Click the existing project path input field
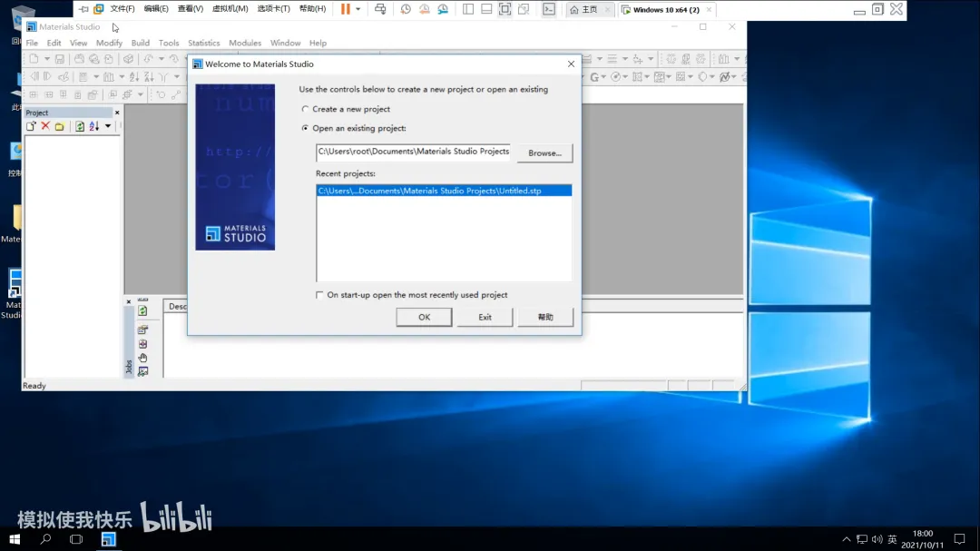The height and width of the screenshot is (551, 980). 413,152
